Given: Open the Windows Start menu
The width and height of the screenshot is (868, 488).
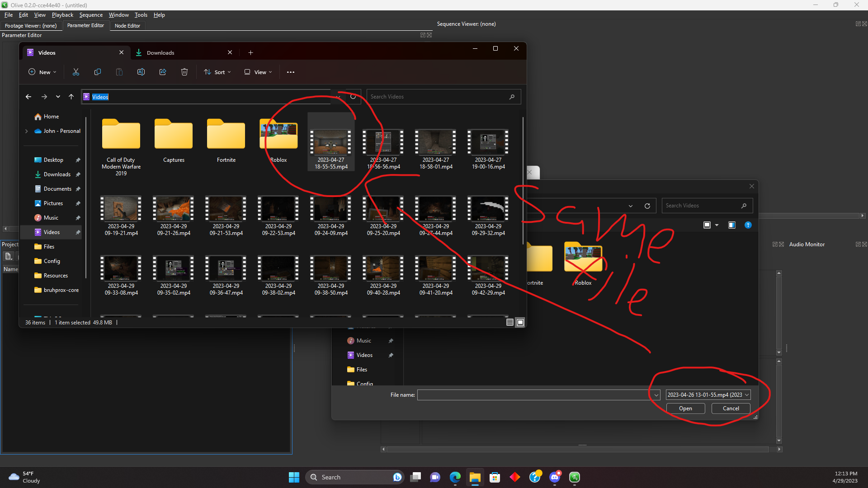Looking at the screenshot, I should tap(294, 477).
